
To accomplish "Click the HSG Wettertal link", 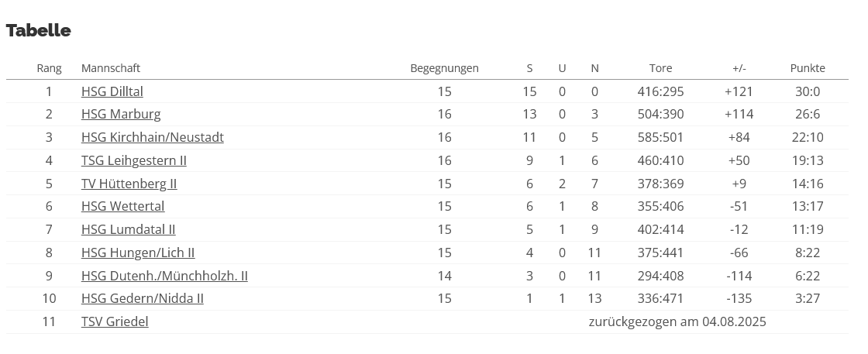I will pos(122,206).
